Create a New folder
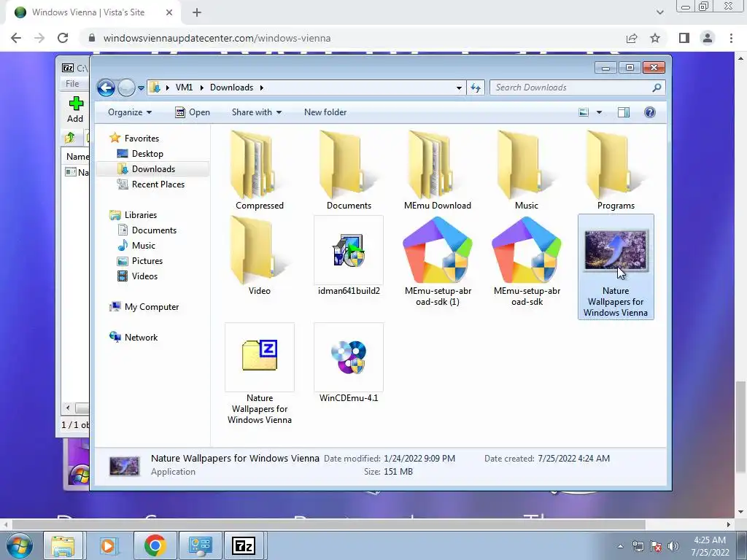This screenshot has height=560, width=747. click(x=325, y=112)
